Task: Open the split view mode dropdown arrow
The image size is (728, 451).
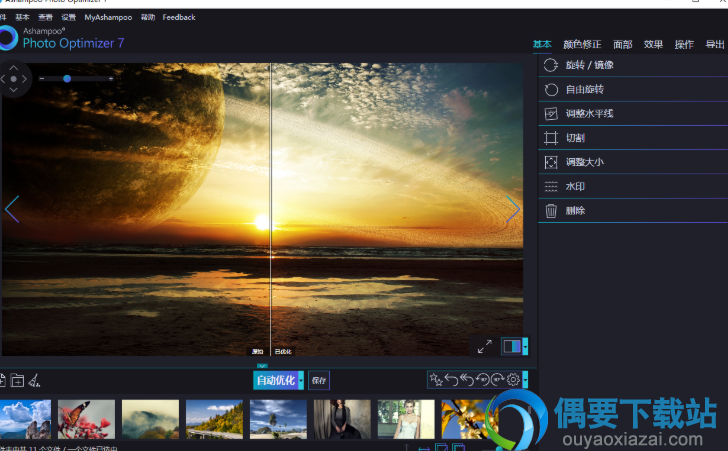Action: 526,346
